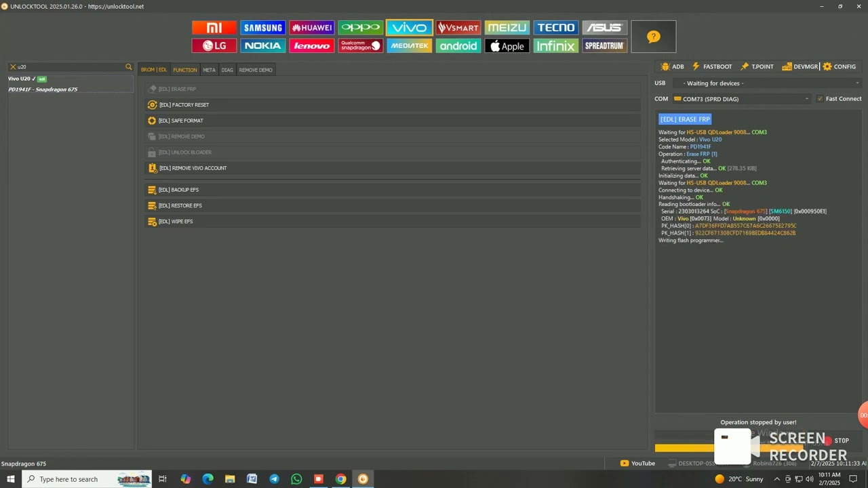The height and width of the screenshot is (488, 868).
Task: Open the T.POINT pin tool
Action: tap(757, 66)
